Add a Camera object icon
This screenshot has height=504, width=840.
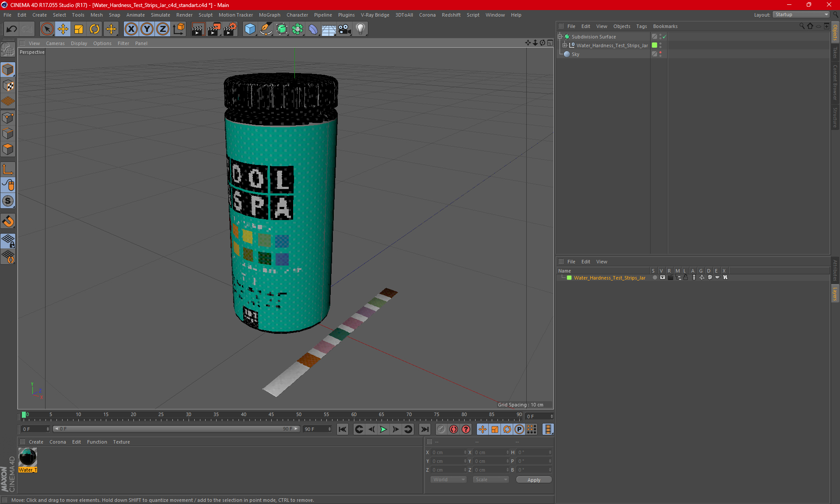(345, 29)
